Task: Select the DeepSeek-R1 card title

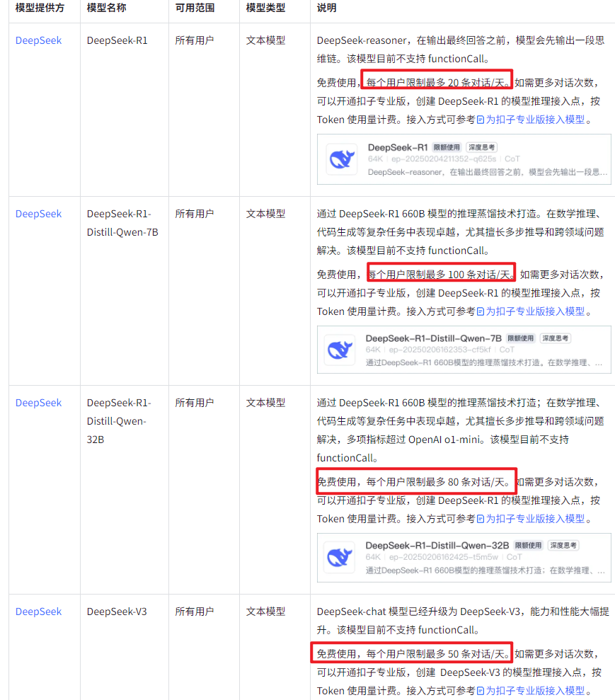Action: tap(398, 147)
